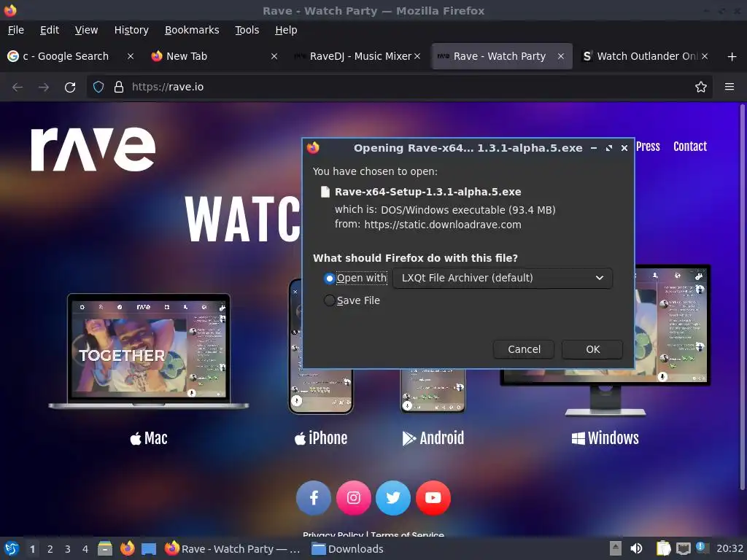Viewport: 747px width, 560px height.
Task: Click the iPhone download link
Action: 321,438
